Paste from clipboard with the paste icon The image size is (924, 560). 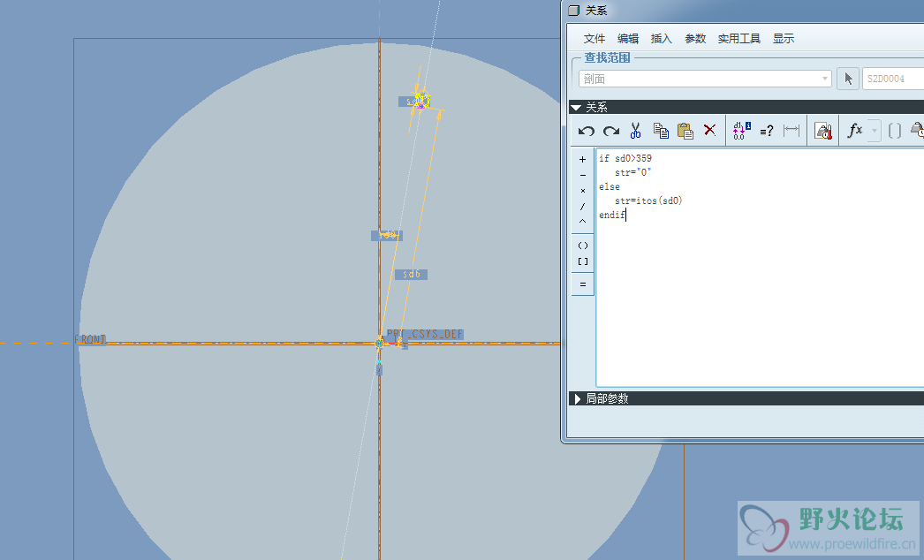(685, 130)
